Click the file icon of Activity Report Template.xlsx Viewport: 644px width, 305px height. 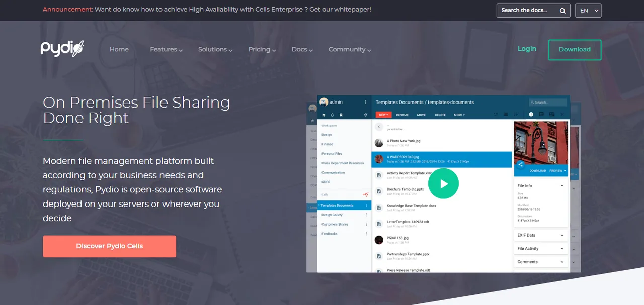coord(379,175)
